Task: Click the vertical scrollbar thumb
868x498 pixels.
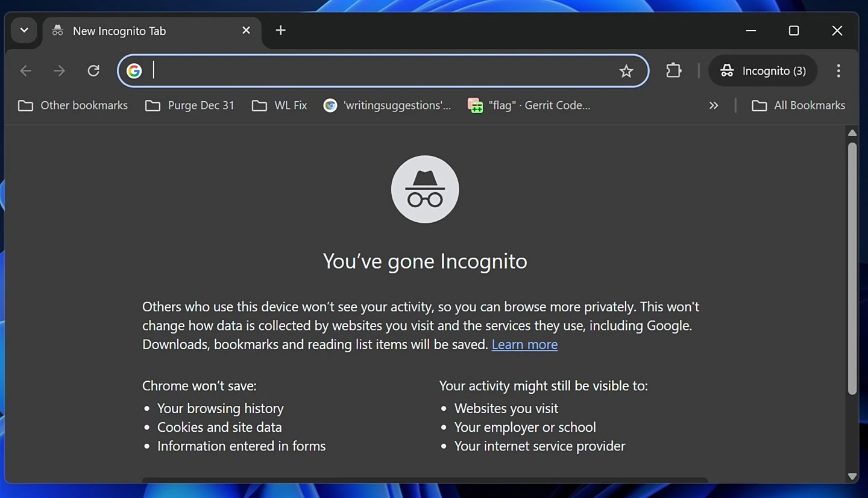Action: pyautogui.click(x=852, y=269)
